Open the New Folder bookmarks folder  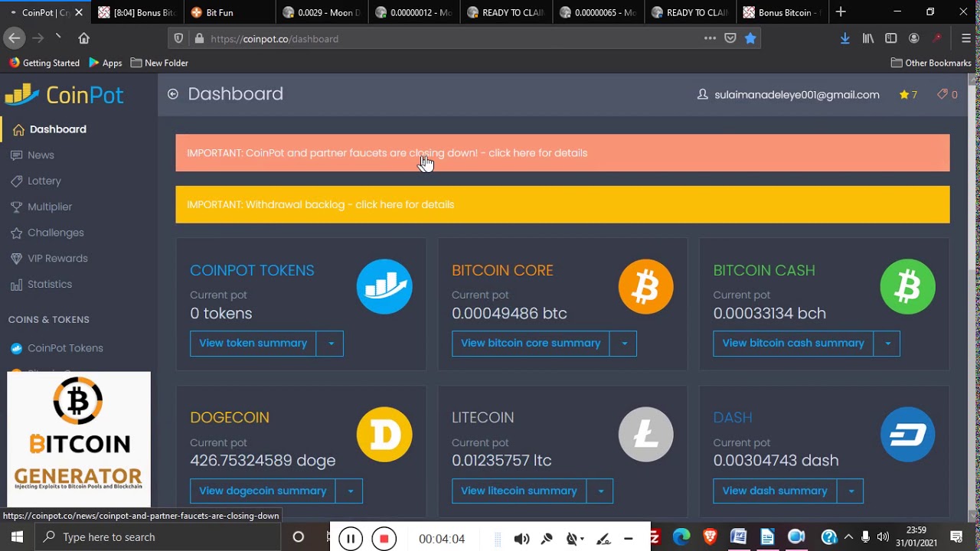[x=159, y=63]
